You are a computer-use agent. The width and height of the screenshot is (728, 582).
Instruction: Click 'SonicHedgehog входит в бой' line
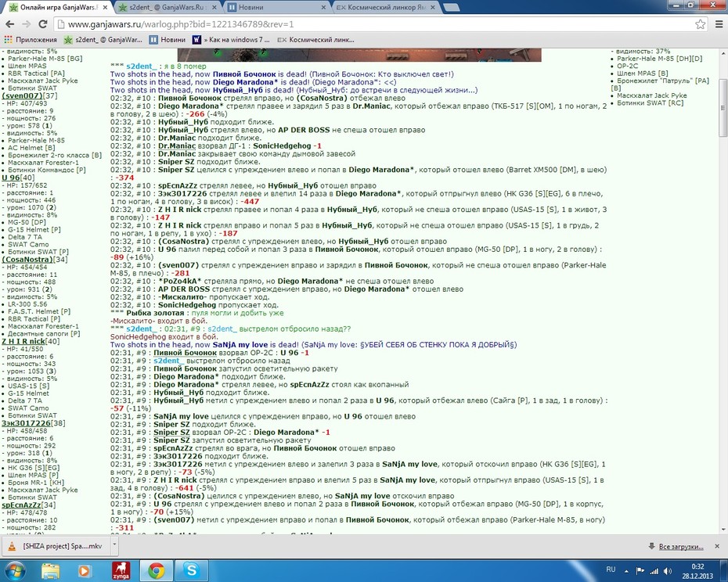164,336
